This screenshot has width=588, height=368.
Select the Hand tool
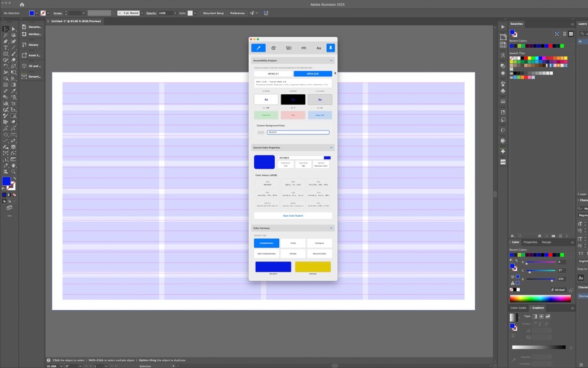[14, 165]
